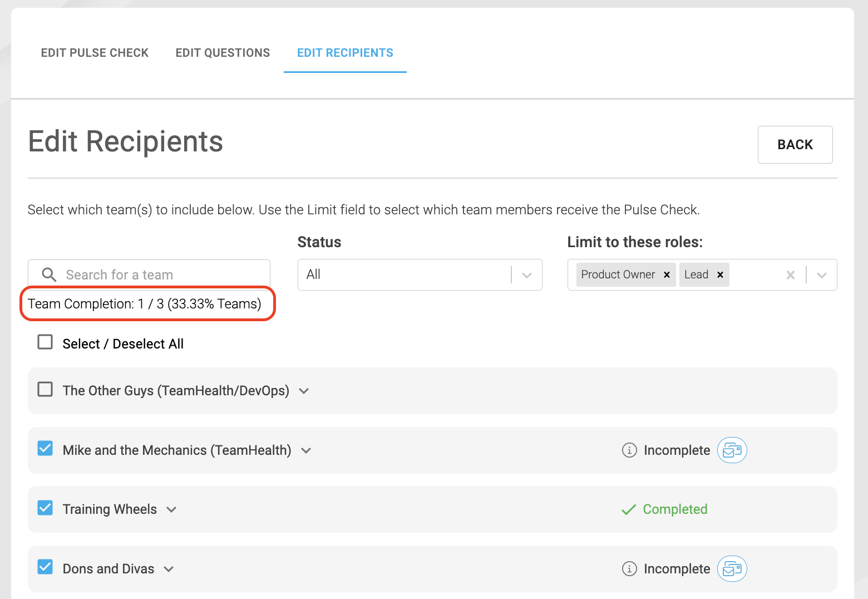Uncheck the Training Wheels checkbox
This screenshot has width=868, height=599.
45,508
